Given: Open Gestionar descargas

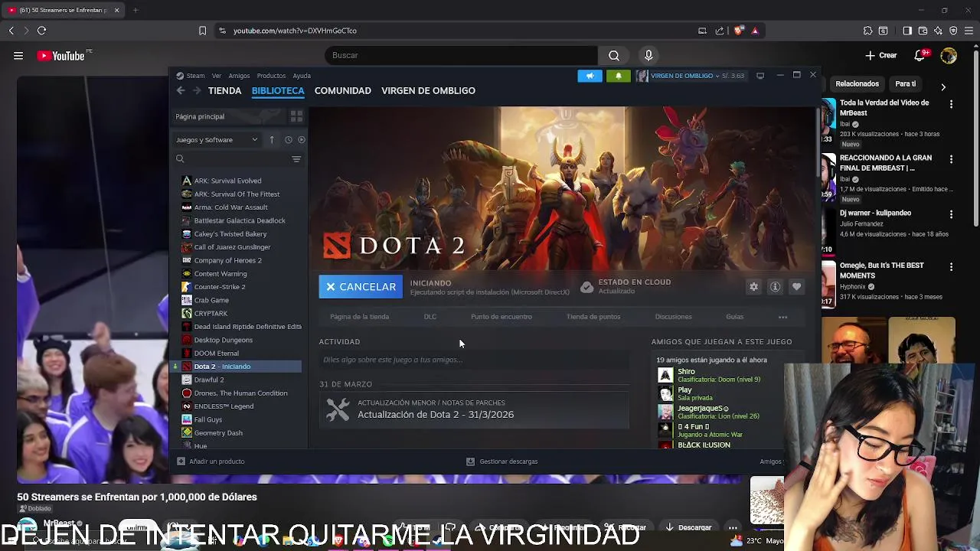Looking at the screenshot, I should [502, 461].
